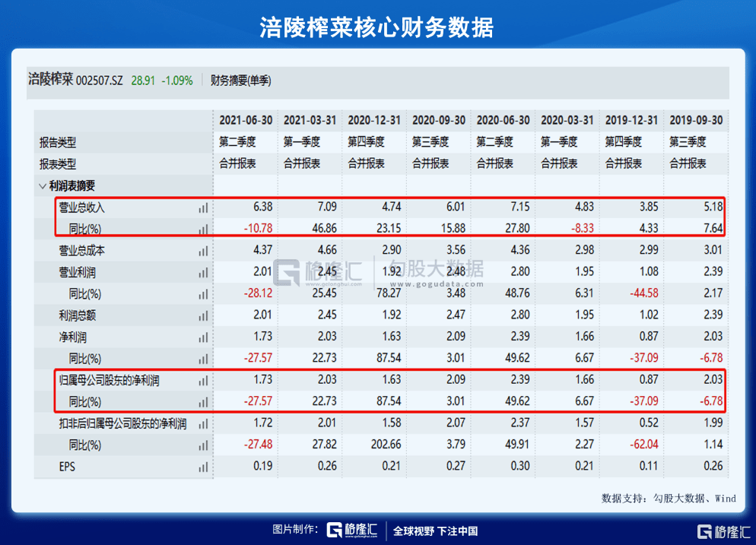Select the 2020-06-30 column header
756x545 pixels.
503,120
